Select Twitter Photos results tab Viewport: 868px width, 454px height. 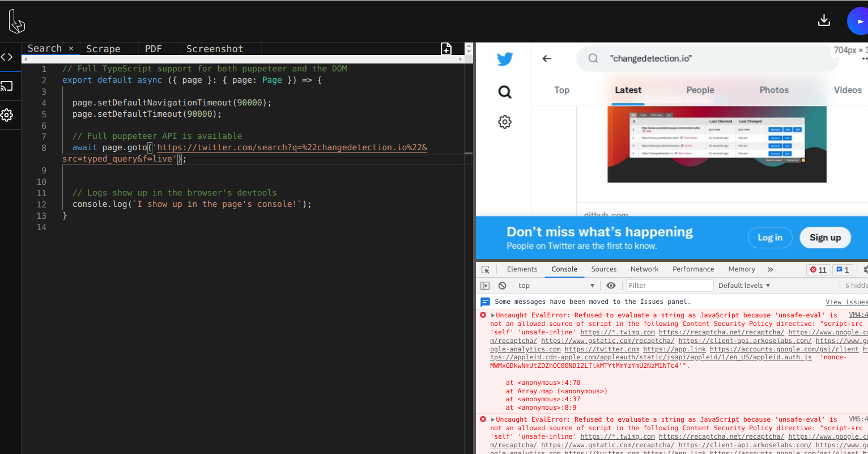pos(775,90)
